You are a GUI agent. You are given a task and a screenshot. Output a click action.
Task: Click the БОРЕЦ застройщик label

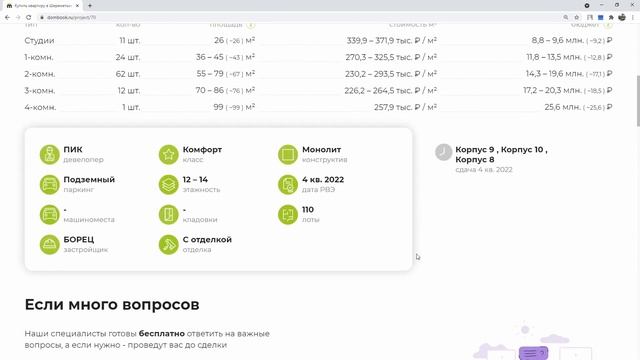point(86,244)
